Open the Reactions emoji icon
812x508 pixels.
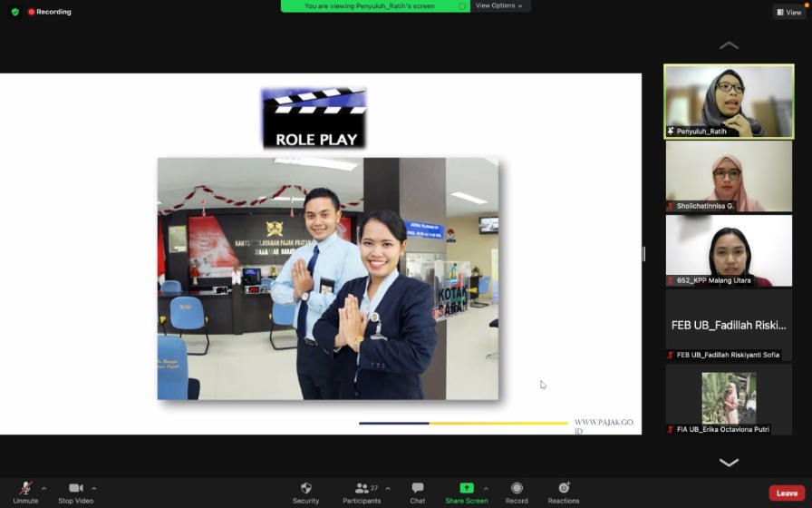(x=563, y=488)
